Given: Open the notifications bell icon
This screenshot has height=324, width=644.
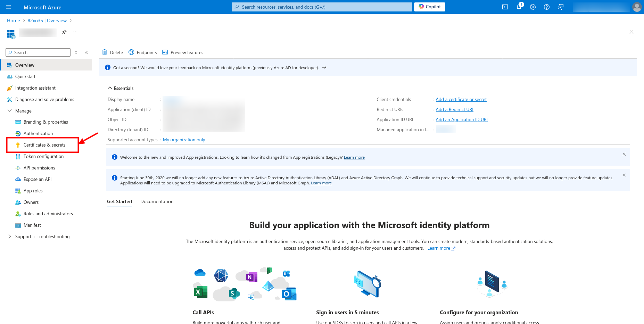Looking at the screenshot, I should pyautogui.click(x=519, y=7).
